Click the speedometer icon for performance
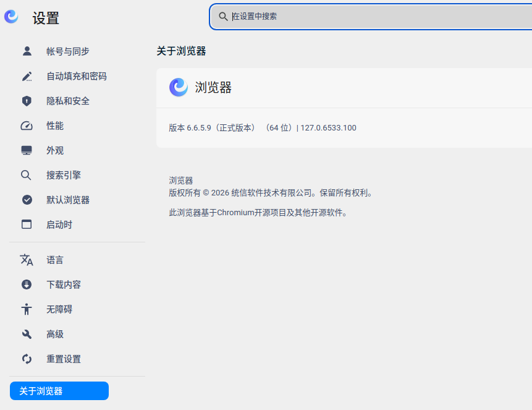This screenshot has height=410, width=532. pos(27,126)
